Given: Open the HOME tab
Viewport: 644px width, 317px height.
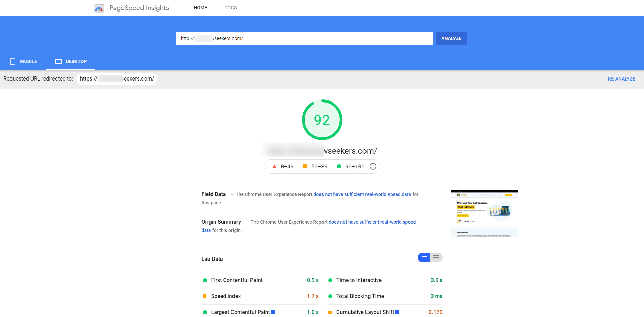Looking at the screenshot, I should [x=200, y=8].
